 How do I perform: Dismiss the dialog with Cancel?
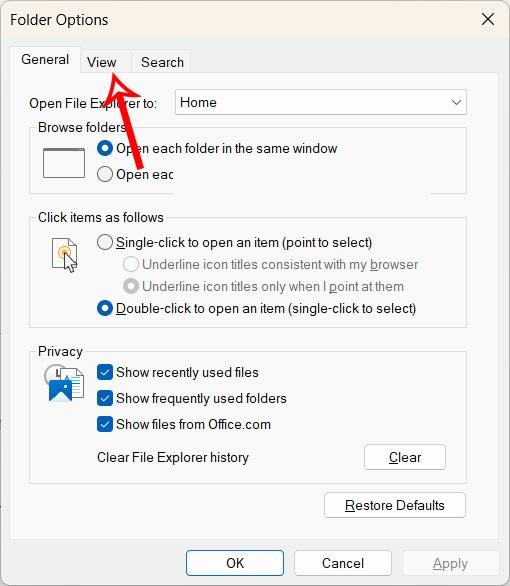[x=343, y=563]
